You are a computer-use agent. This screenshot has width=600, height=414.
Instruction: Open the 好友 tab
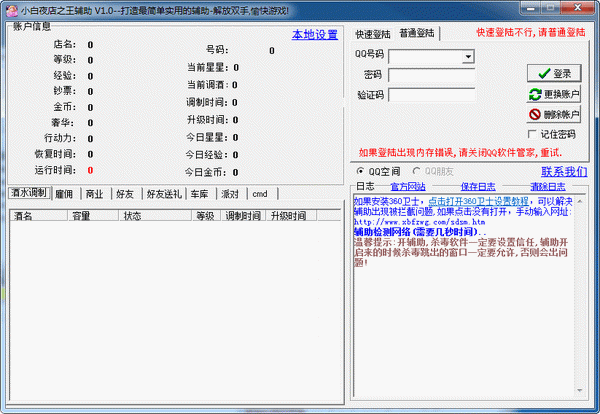tap(125, 194)
